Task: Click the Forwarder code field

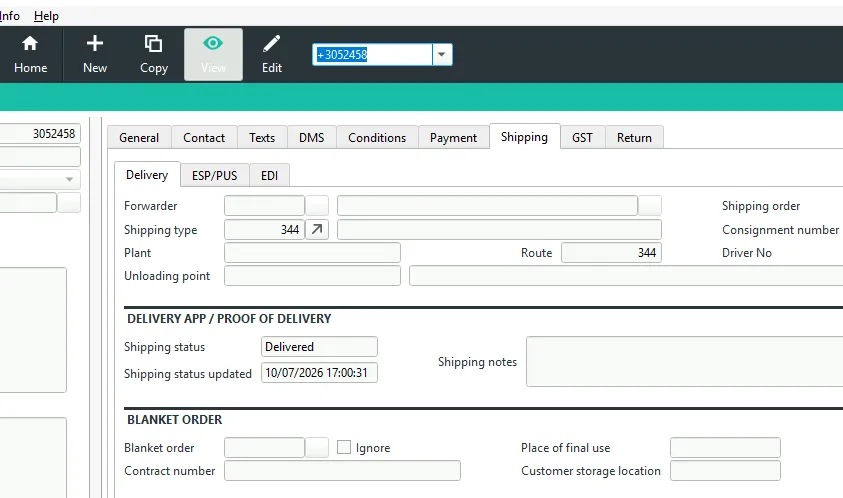Action: (264, 206)
